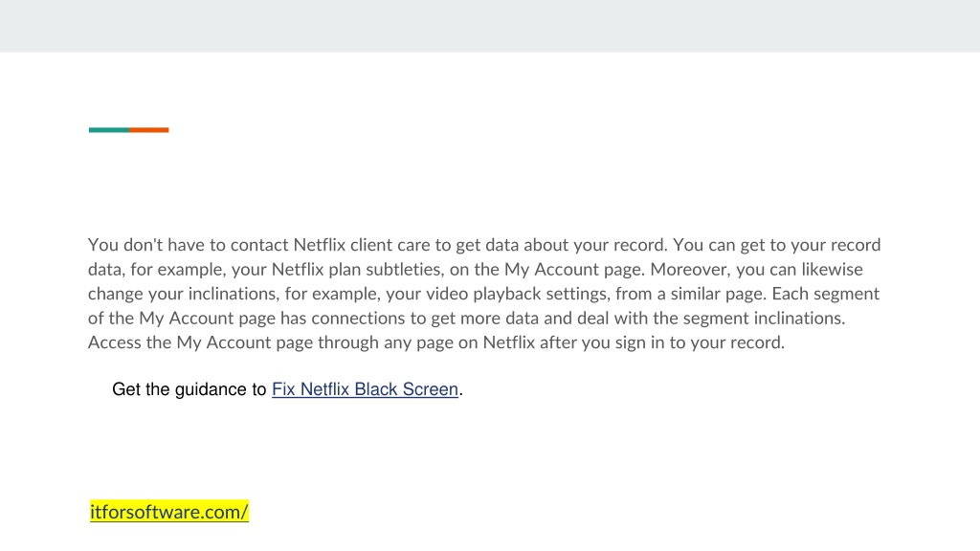980x551 pixels.
Task: Open the Fix Netflix Black Screen link
Action: pyautogui.click(x=365, y=389)
